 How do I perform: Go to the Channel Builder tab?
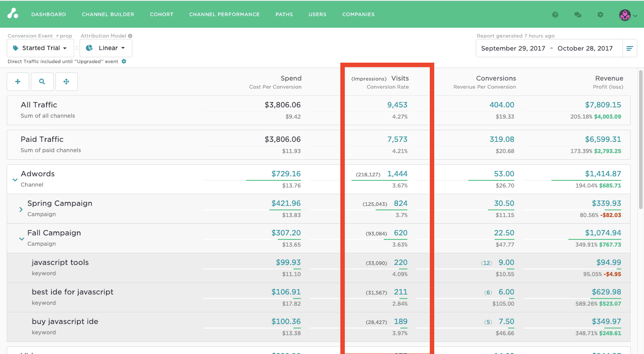pyautogui.click(x=108, y=14)
